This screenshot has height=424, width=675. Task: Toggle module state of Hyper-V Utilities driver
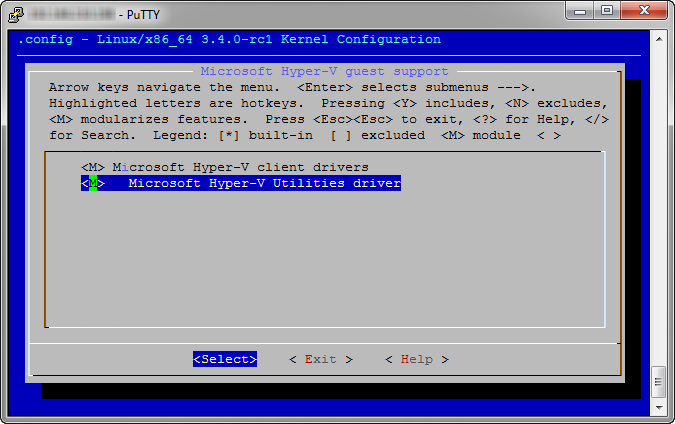(93, 183)
